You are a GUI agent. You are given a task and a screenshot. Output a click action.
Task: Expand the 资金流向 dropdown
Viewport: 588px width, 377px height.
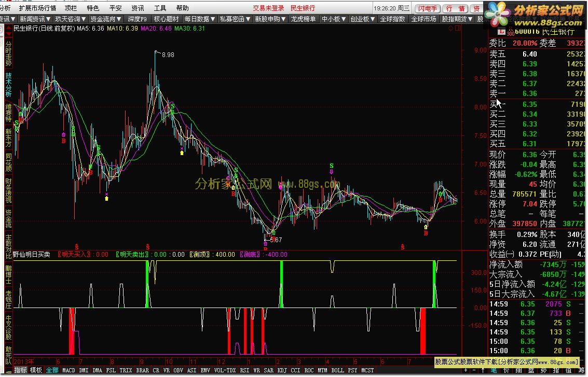(106, 19)
